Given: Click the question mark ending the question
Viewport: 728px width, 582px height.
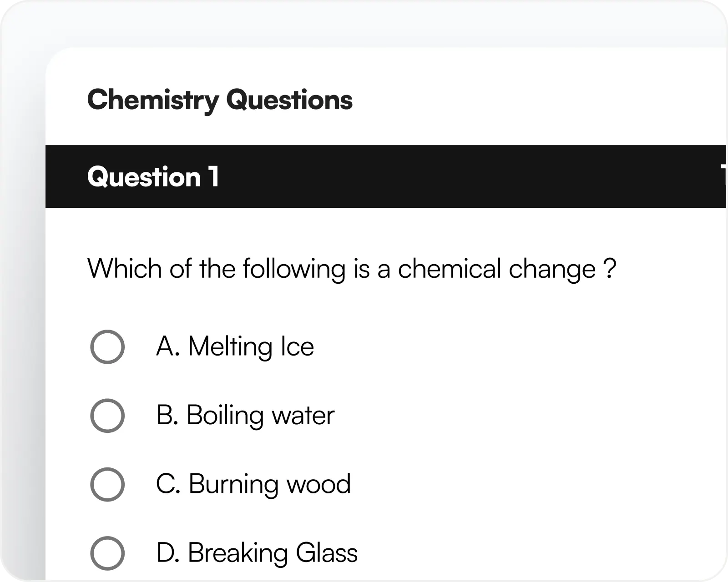Looking at the screenshot, I should [x=611, y=269].
